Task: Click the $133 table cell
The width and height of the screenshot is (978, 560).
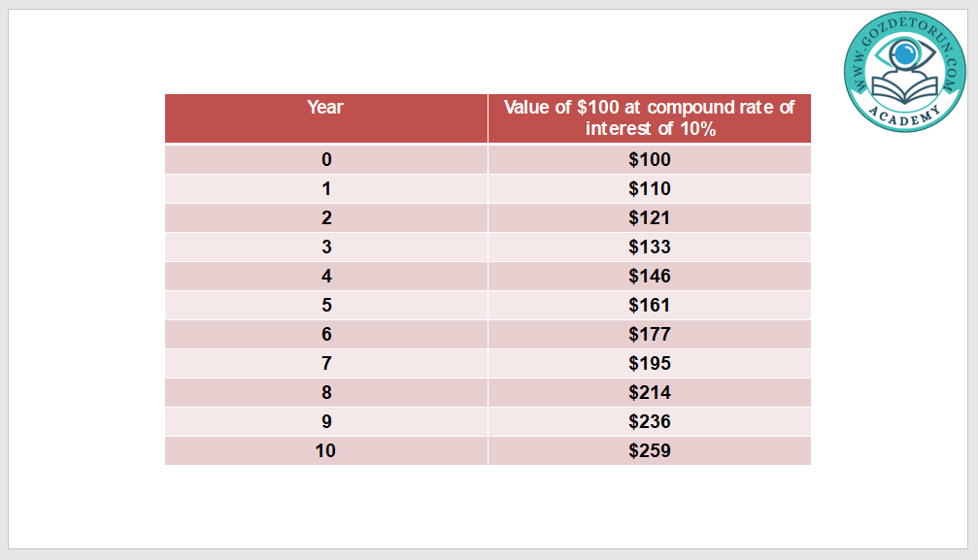Action: (649, 247)
